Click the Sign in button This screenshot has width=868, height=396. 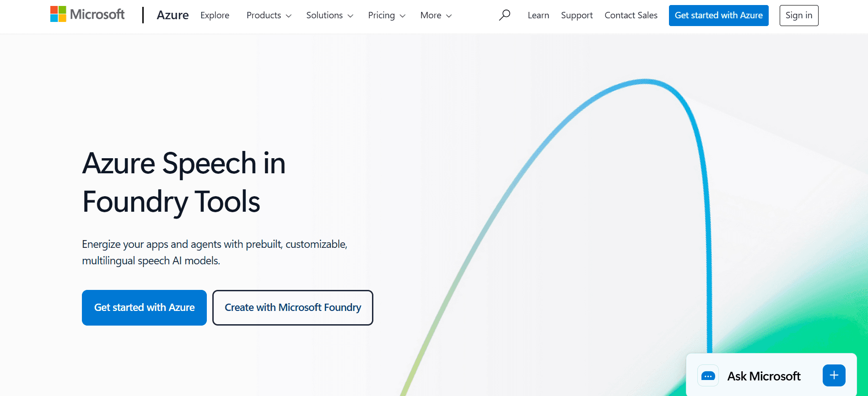[798, 16]
